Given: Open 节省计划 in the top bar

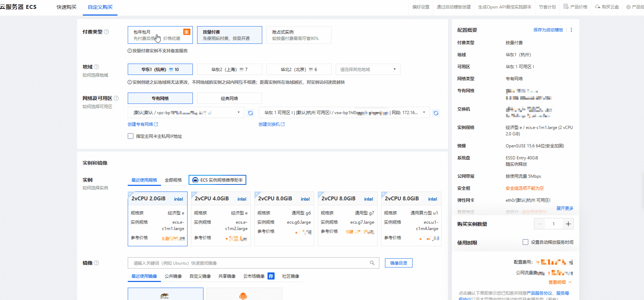Looking at the screenshot, I should 547,7.
